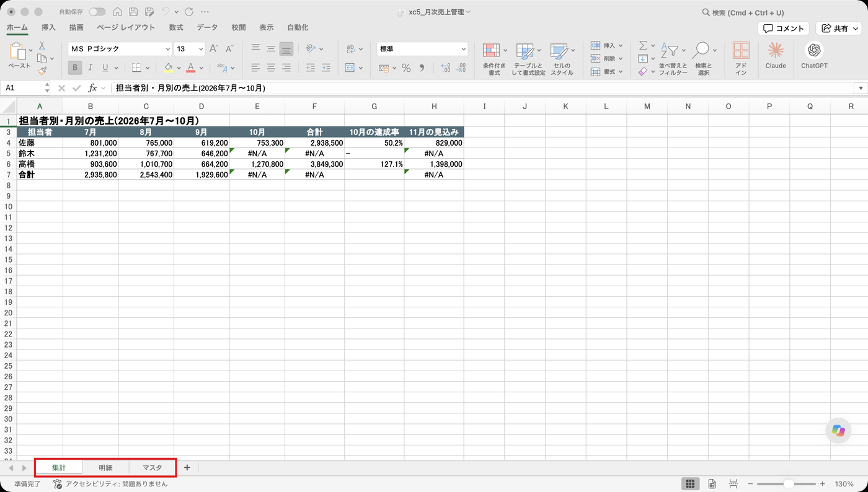Open conditional formatting (条件付き書式)
Viewport: 868px width, 492px height.
494,59
